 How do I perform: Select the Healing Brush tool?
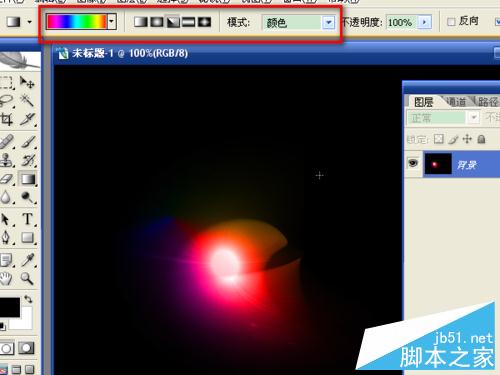tap(6, 142)
